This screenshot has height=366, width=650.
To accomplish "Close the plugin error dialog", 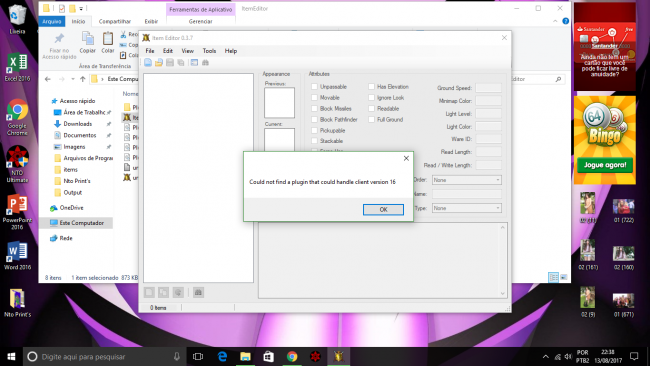I will click(x=406, y=158).
